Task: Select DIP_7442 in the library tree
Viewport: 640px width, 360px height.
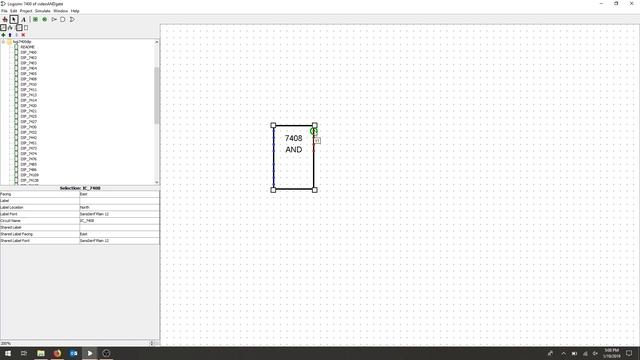Action: tap(29, 138)
